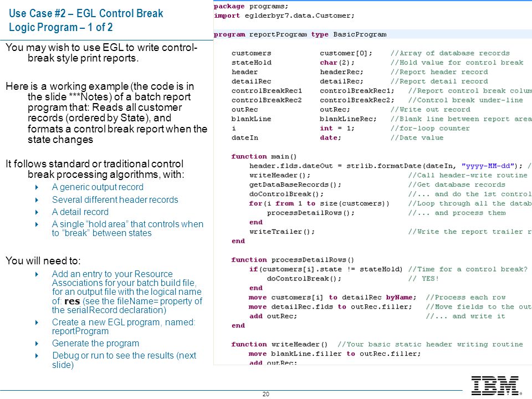Click 'Generate the program' bullet
Screen dimensions: 532x399
(96, 343)
